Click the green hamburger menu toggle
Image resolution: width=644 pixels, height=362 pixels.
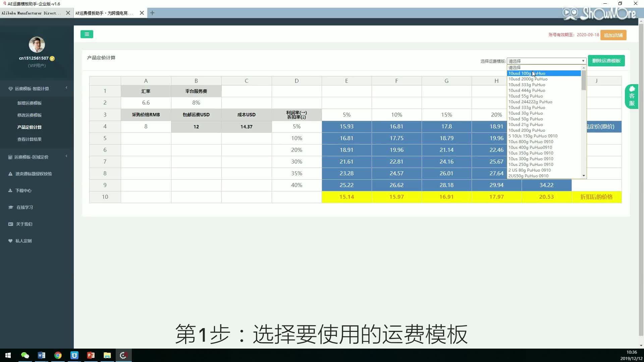tap(87, 34)
